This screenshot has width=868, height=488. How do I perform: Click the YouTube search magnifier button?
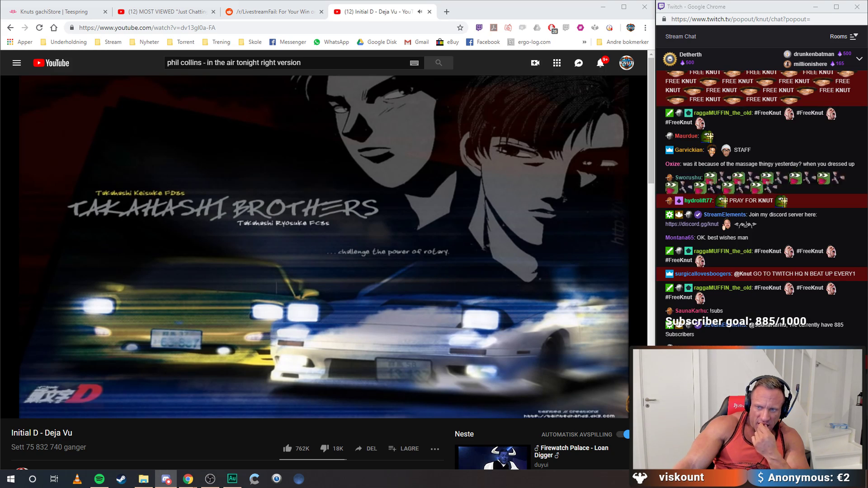(x=438, y=63)
